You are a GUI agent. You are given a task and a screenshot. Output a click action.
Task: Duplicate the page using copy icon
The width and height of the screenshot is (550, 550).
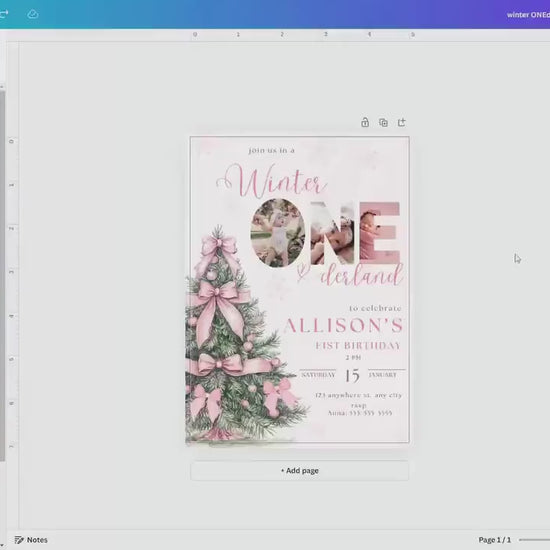tap(383, 122)
